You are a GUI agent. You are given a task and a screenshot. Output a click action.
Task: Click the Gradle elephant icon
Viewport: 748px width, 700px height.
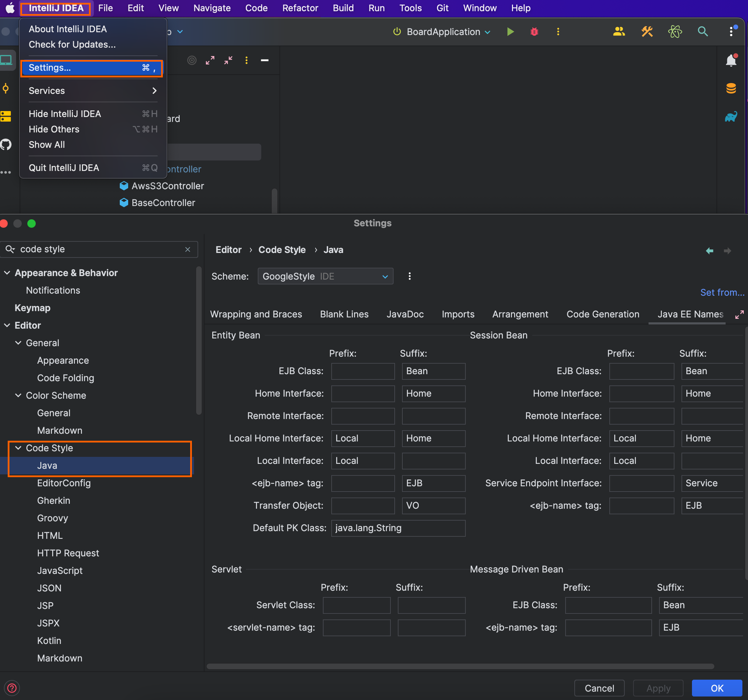coord(731,117)
